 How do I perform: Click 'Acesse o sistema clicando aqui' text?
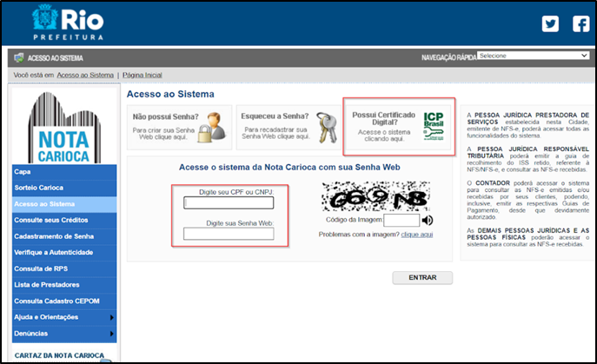coord(384,136)
